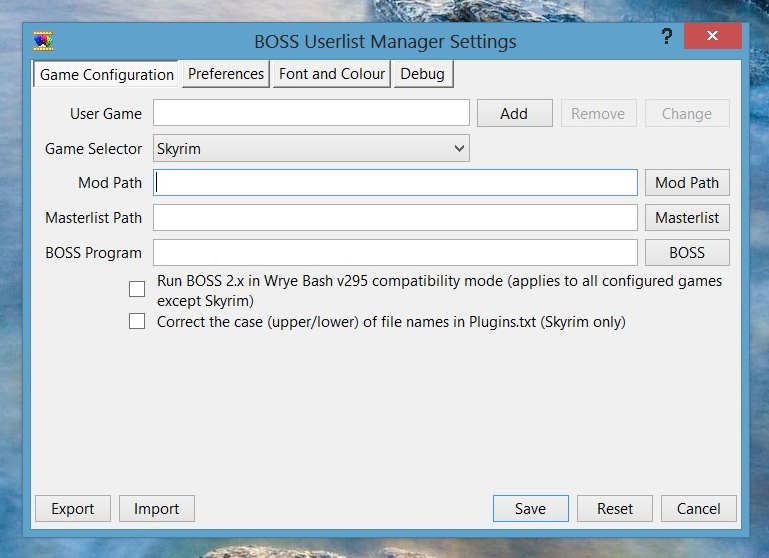Image resolution: width=769 pixels, height=558 pixels.
Task: Switch to the Preferences tab
Action: pos(226,74)
